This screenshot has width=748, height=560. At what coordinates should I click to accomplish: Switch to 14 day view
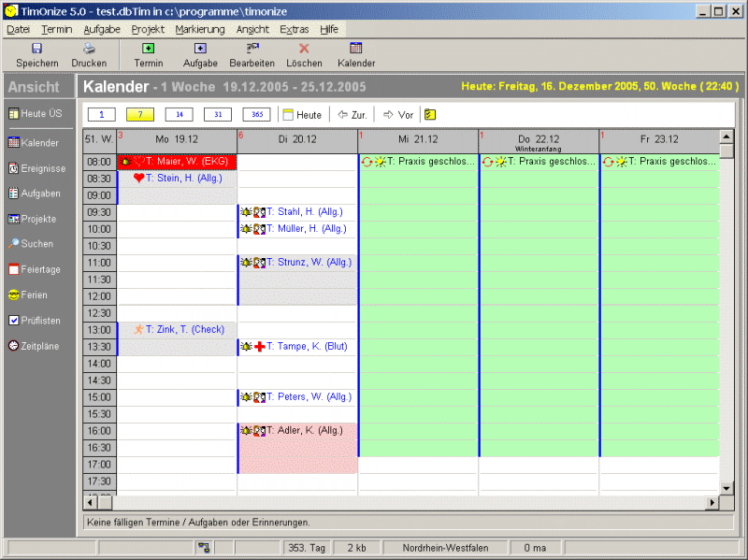pos(180,114)
